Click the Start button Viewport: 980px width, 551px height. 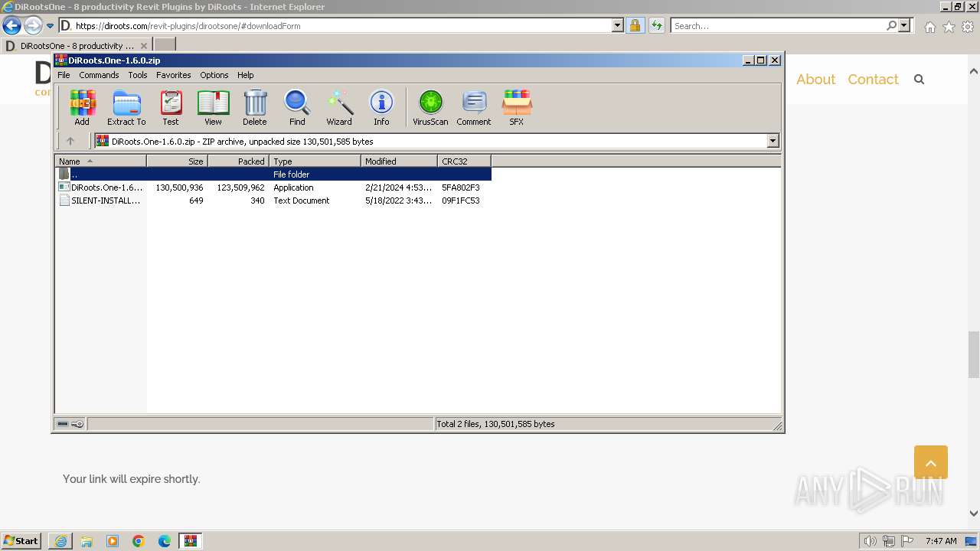point(21,541)
